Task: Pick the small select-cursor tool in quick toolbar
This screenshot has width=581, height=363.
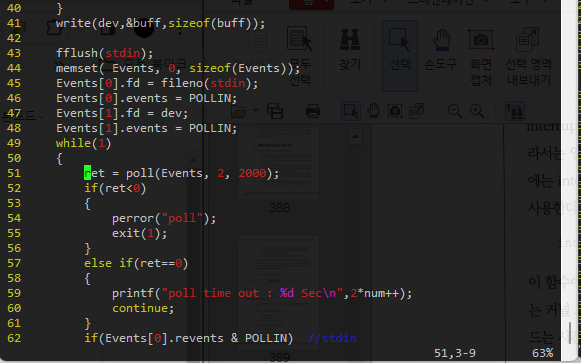Action: click(x=351, y=111)
